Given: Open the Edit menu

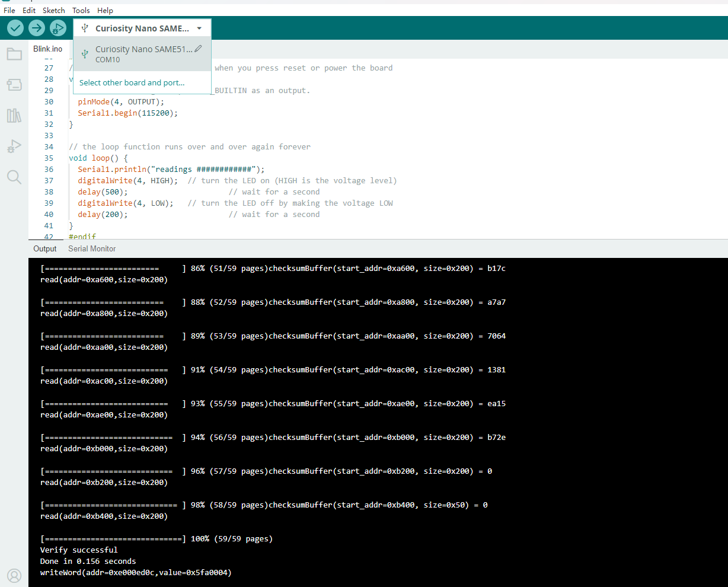Looking at the screenshot, I should coord(29,10).
